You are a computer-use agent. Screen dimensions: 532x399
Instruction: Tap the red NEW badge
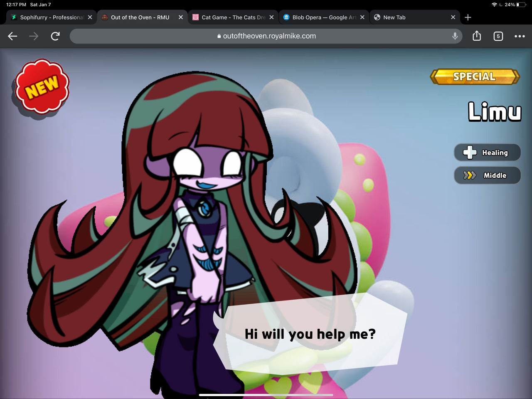(x=42, y=86)
